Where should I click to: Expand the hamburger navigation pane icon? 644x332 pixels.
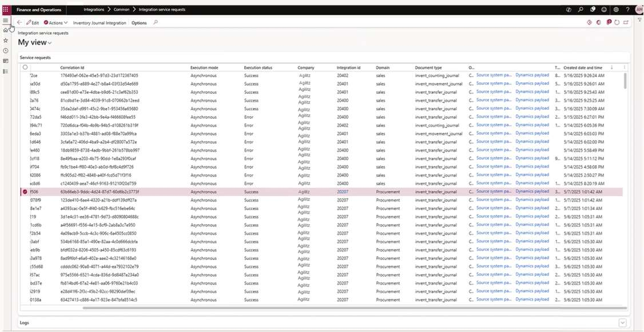[5, 21]
